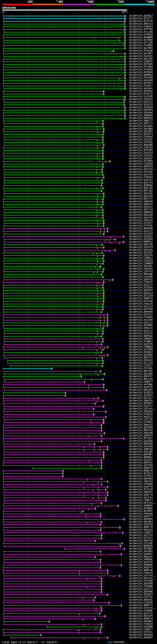Select hit label UniRef100_A5HIG3
The height and width of the screenshot is (644, 157).
point(141,24)
